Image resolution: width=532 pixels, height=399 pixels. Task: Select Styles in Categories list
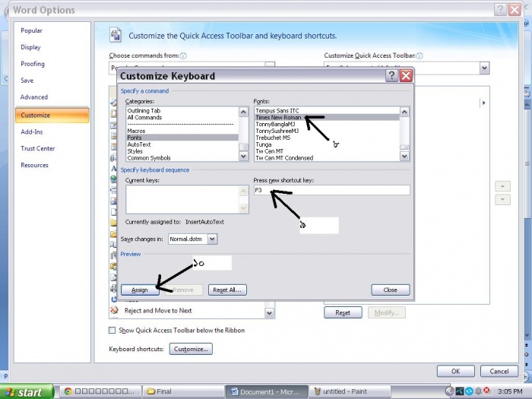pyautogui.click(x=182, y=151)
